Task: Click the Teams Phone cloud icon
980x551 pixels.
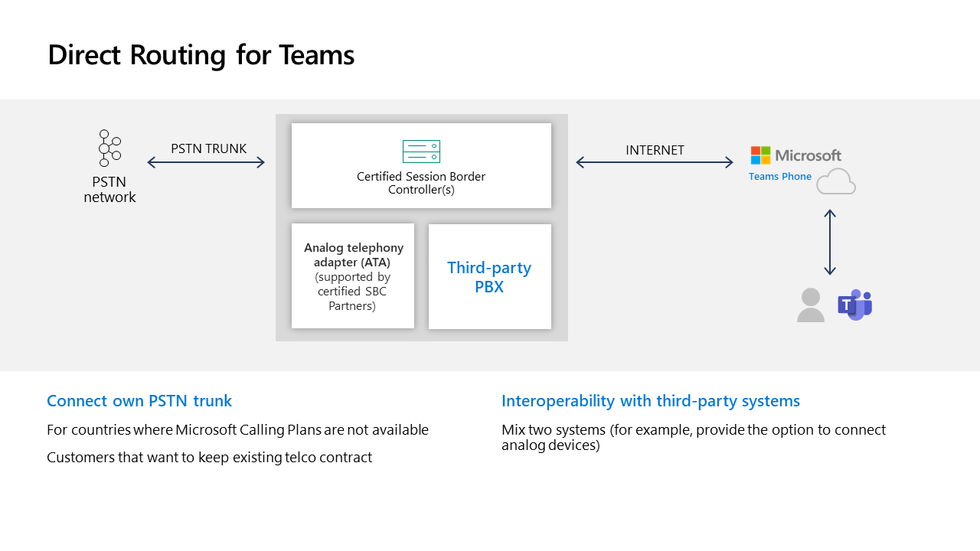Action: tap(835, 181)
